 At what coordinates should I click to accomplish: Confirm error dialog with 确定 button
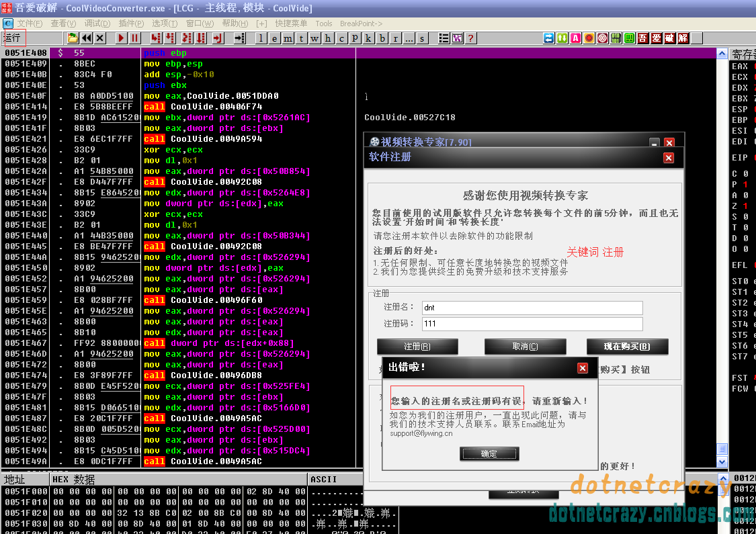click(489, 453)
